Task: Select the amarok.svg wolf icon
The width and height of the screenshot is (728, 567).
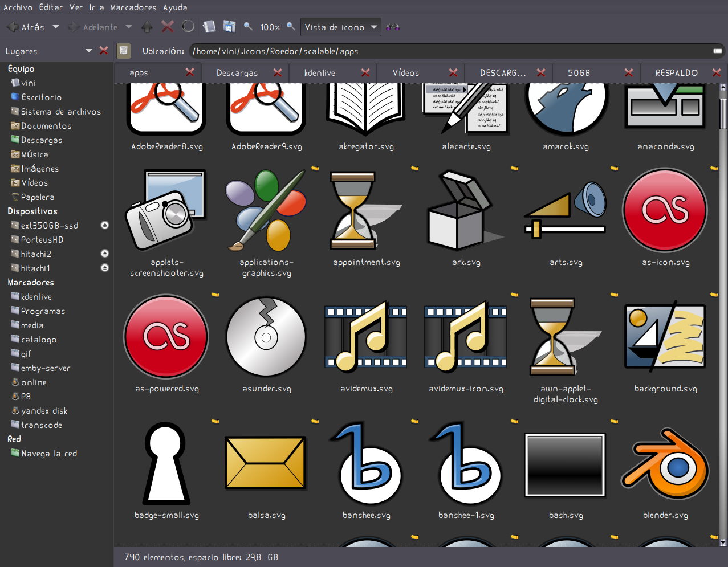Action: (x=566, y=109)
